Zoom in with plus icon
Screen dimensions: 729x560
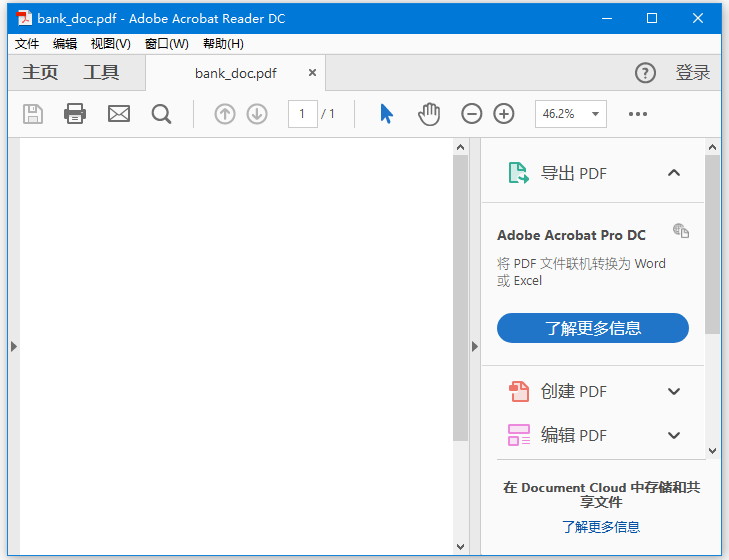504,114
